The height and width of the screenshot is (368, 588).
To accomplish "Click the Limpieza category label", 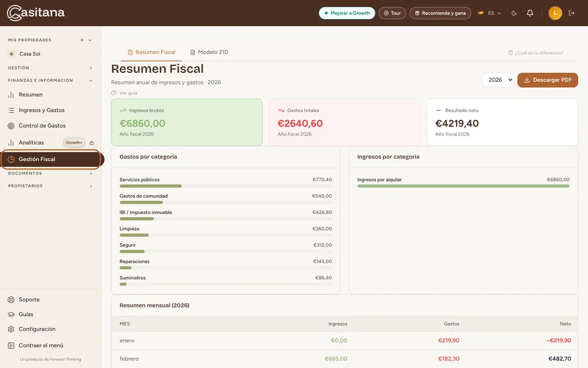I will (x=130, y=228).
